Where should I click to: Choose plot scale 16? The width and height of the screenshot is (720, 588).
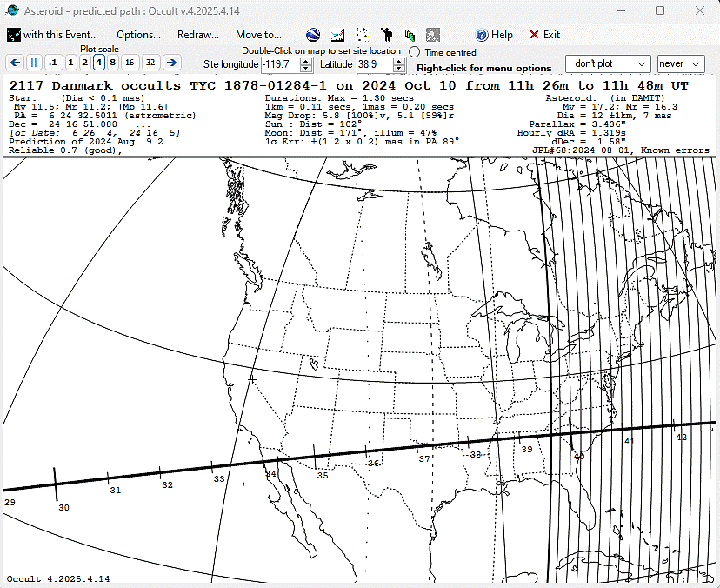click(130, 63)
